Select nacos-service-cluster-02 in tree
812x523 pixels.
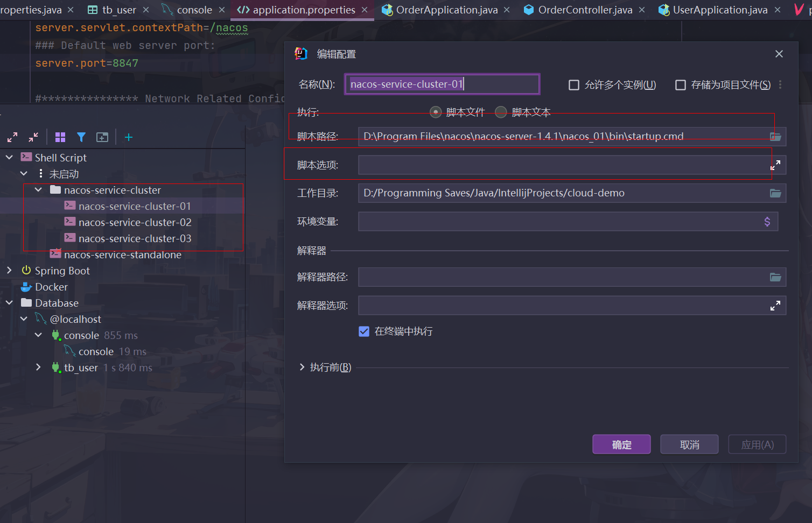point(135,222)
